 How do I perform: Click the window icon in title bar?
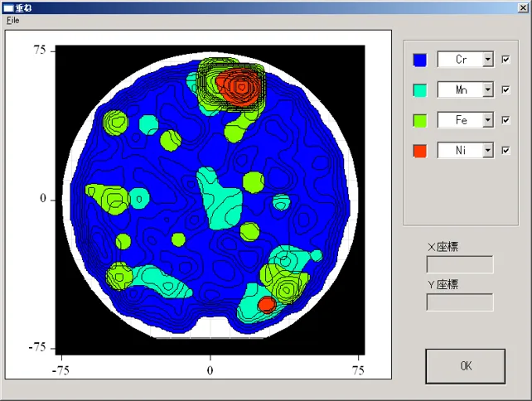pyautogui.click(x=8, y=7)
